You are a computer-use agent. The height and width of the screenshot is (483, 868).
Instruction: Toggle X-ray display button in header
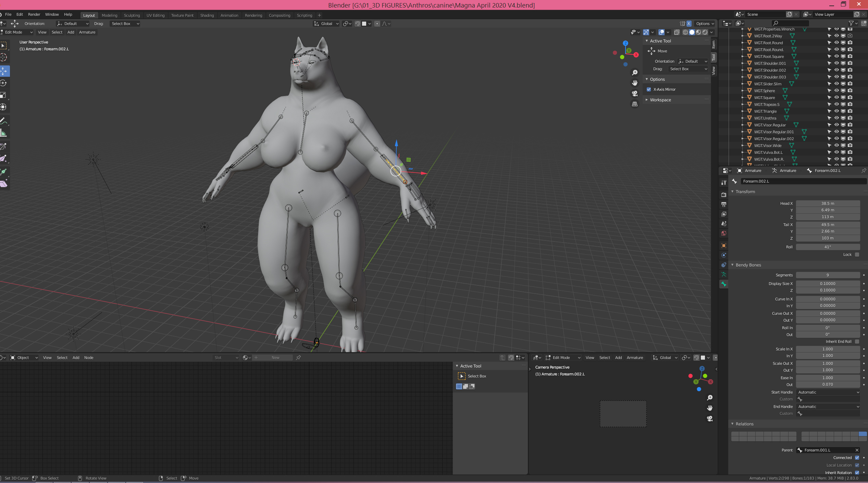coord(677,32)
